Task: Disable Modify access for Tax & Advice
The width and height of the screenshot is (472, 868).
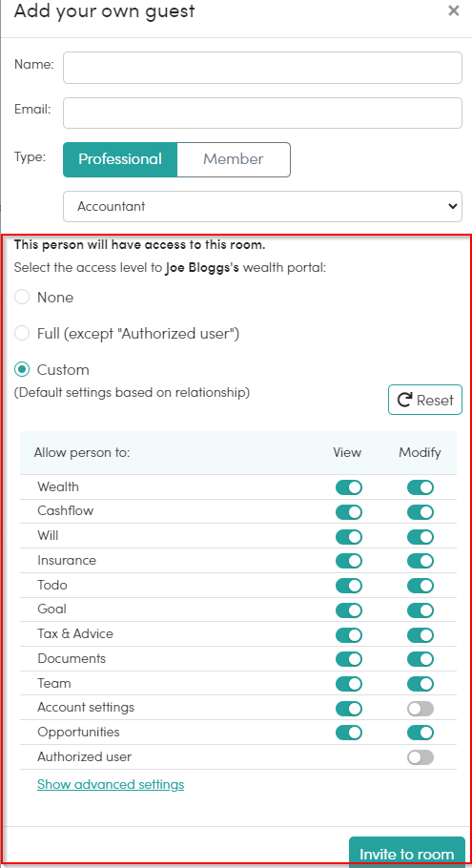Action: point(421,635)
